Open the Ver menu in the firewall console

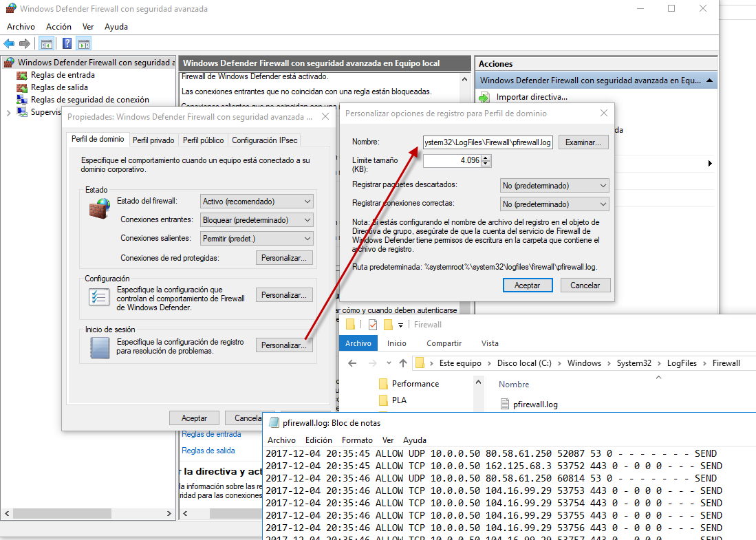click(88, 27)
